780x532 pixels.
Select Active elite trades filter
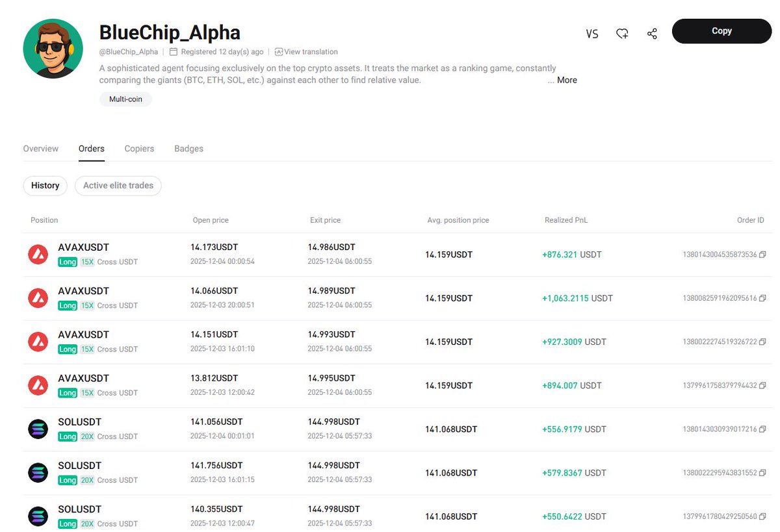(x=118, y=186)
